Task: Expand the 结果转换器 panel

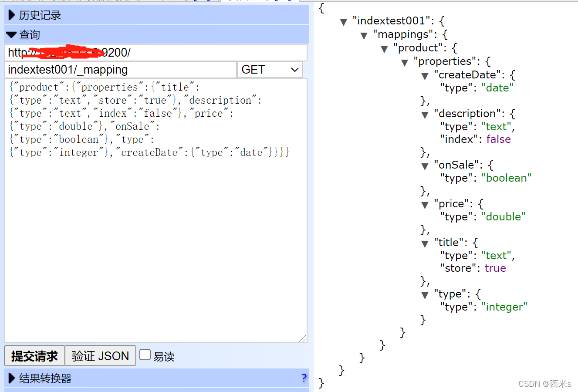Action: coord(12,378)
